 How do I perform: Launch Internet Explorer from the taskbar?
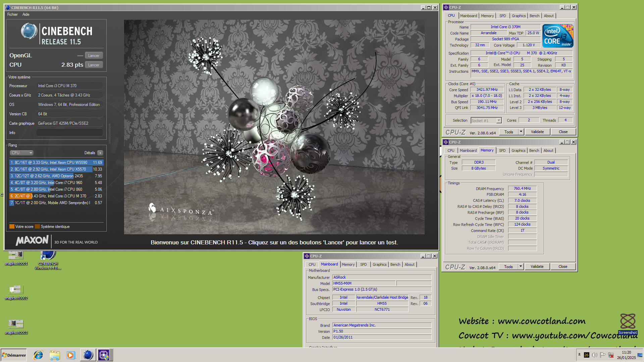38,355
